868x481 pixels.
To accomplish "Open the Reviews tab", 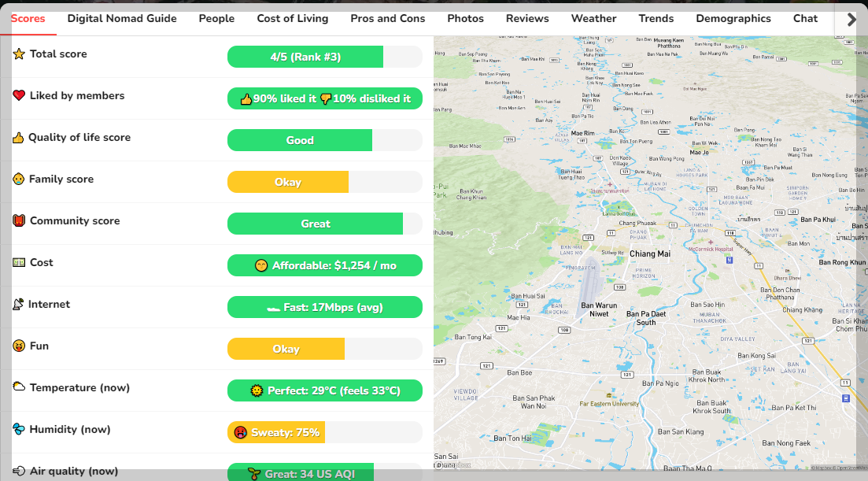I will point(527,18).
